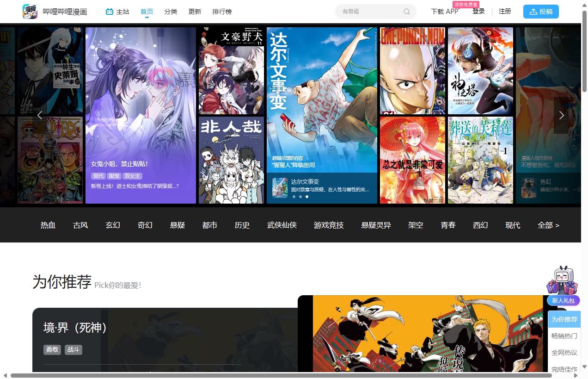Select the first carousel indicator dot
This screenshot has height=379, width=588.
coord(294,197)
